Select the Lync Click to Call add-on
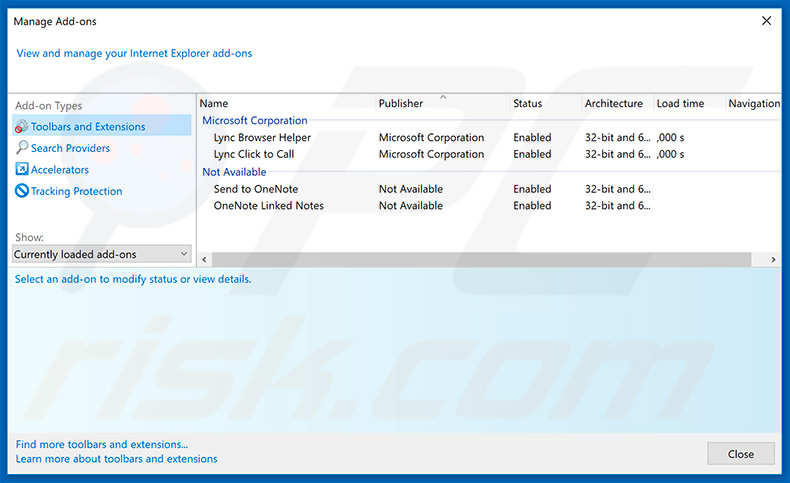The width and height of the screenshot is (790, 483). click(x=253, y=154)
